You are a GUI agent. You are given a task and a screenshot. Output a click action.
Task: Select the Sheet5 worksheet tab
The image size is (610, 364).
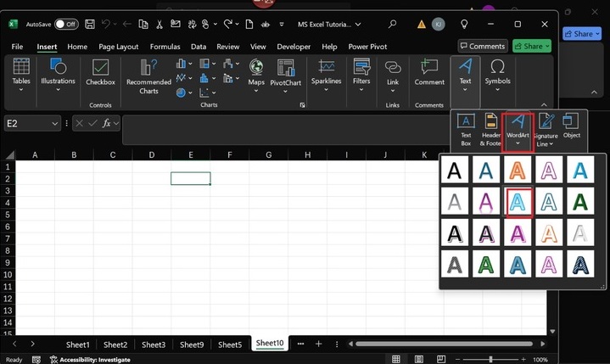coord(229,344)
